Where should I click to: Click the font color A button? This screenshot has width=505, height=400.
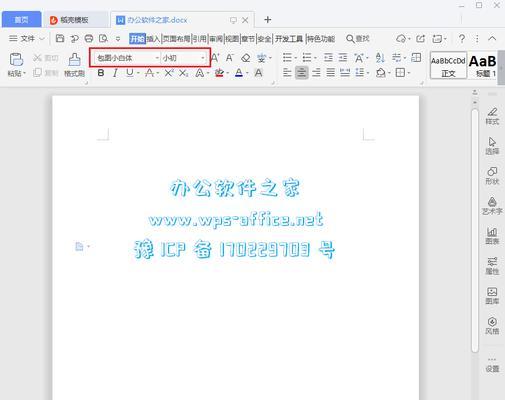[x=239, y=73]
